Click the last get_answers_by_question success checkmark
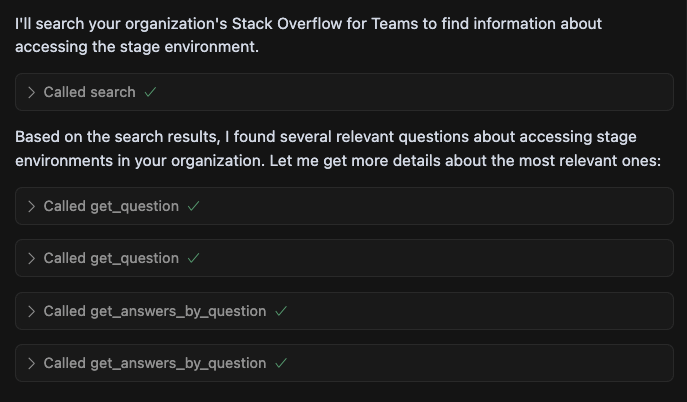Viewport: 687px width, 402px height. tap(281, 363)
